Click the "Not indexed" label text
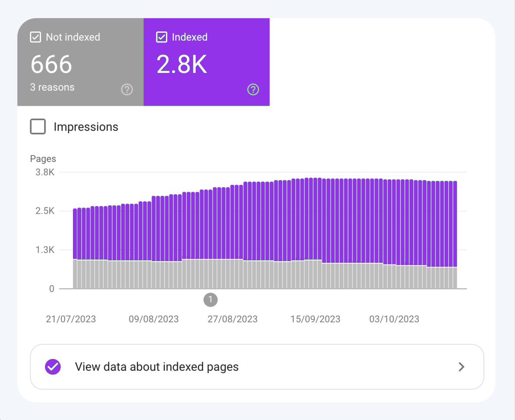Image resolution: width=515 pixels, height=420 pixels. (73, 38)
